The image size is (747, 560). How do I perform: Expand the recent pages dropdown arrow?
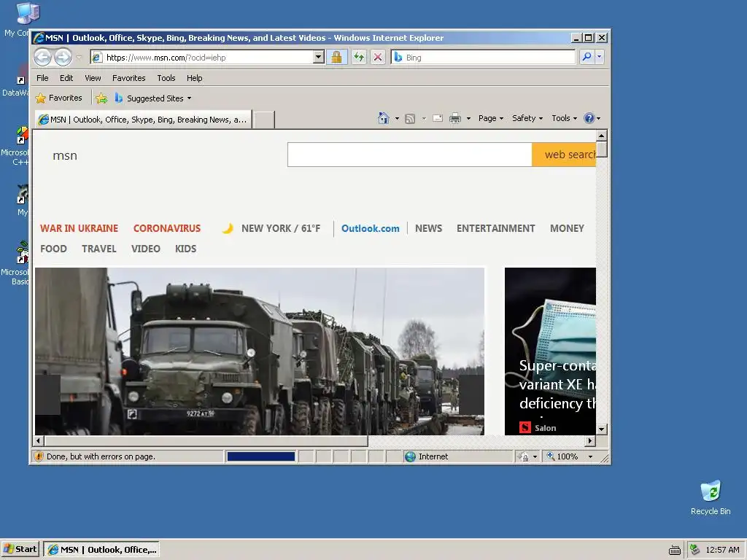click(79, 58)
